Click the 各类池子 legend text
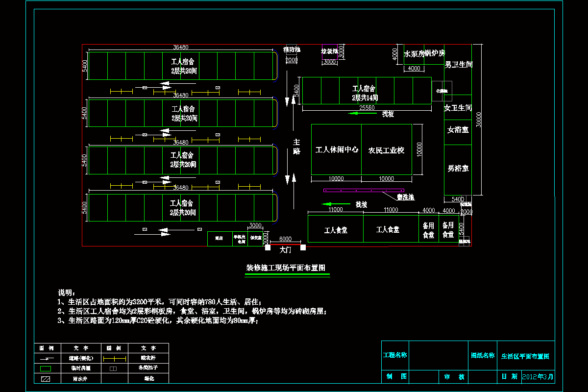 [148, 367]
